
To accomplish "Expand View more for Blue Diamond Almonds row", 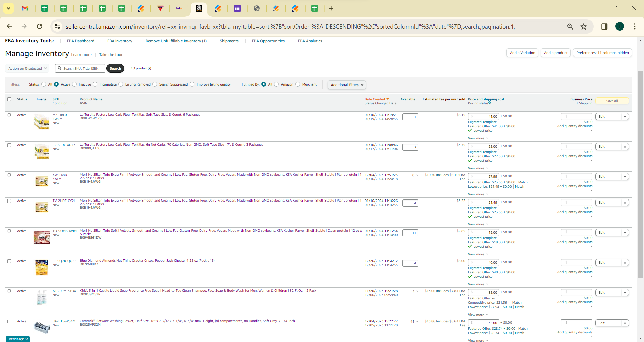I will (x=478, y=284).
